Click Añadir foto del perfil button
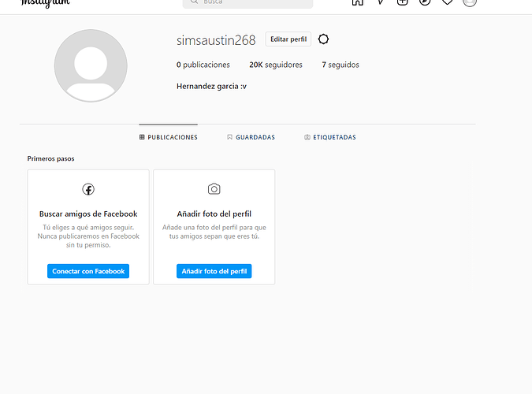This screenshot has width=532, height=394. coord(214,271)
